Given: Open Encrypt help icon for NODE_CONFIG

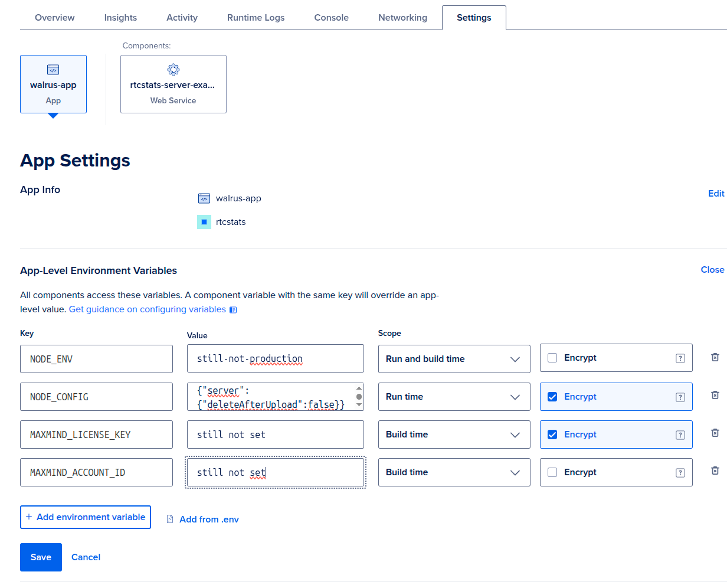Looking at the screenshot, I should [x=680, y=397].
